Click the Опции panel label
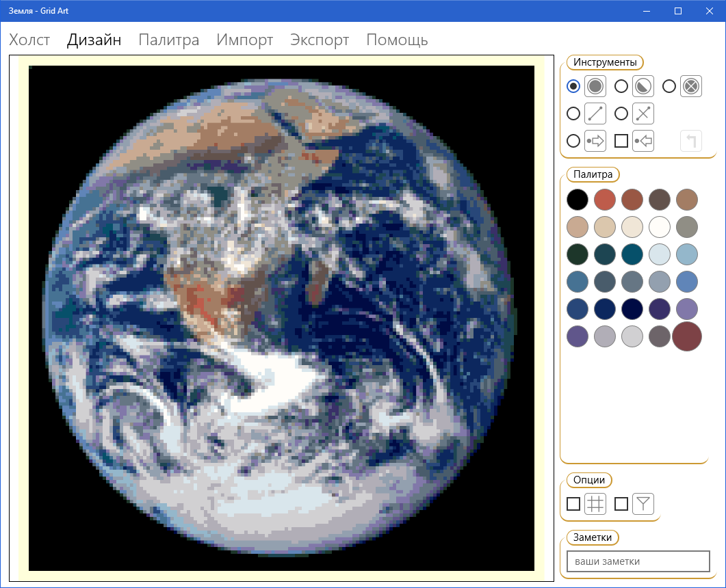The image size is (726, 588). [589, 480]
